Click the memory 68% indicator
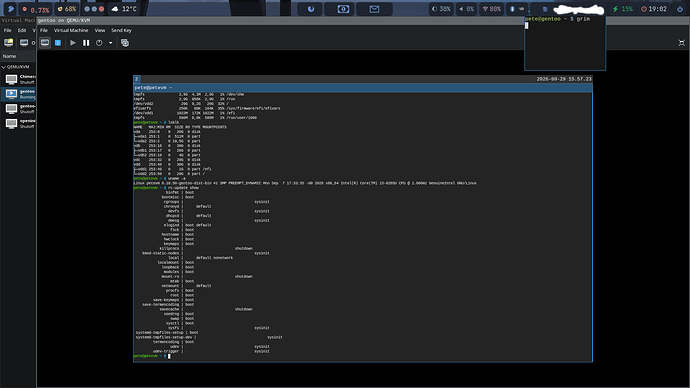The image size is (690, 388). [67, 9]
